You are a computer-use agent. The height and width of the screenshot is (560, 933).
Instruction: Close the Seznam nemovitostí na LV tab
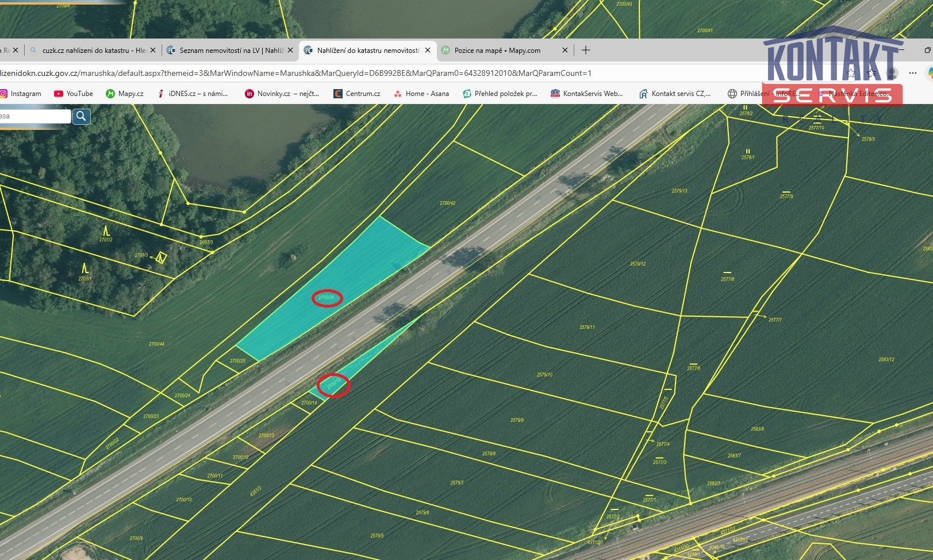[x=290, y=50]
